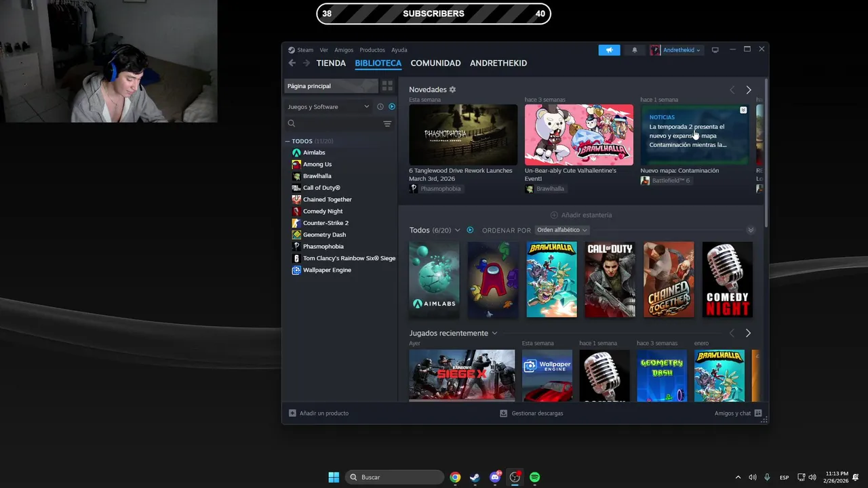Viewport: 868px width, 488px height.
Task: Open advanced filters icon beside search
Action: click(387, 123)
